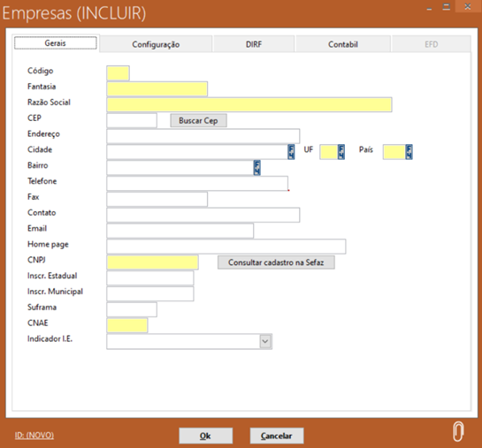Open the F4 lookup beside UF field

coord(340,152)
